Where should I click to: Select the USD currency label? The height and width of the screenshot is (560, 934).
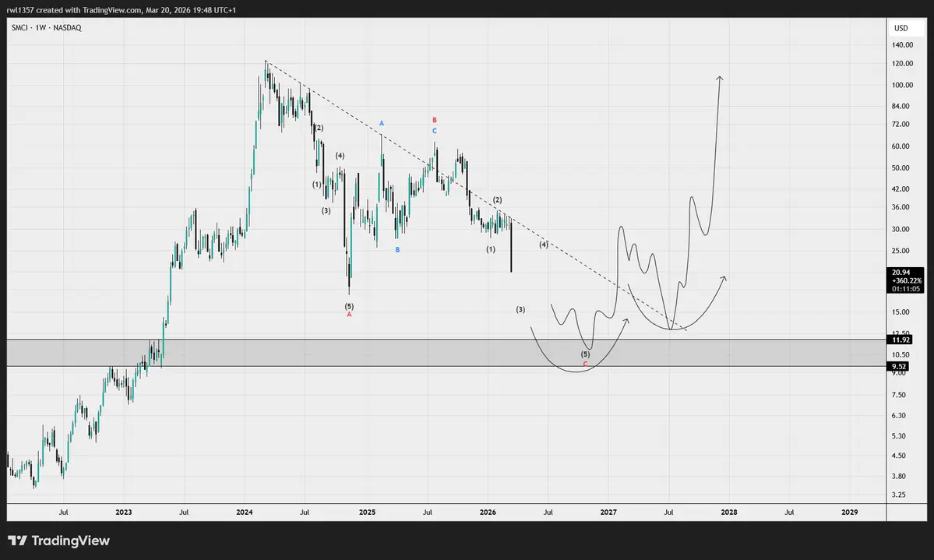tap(901, 28)
